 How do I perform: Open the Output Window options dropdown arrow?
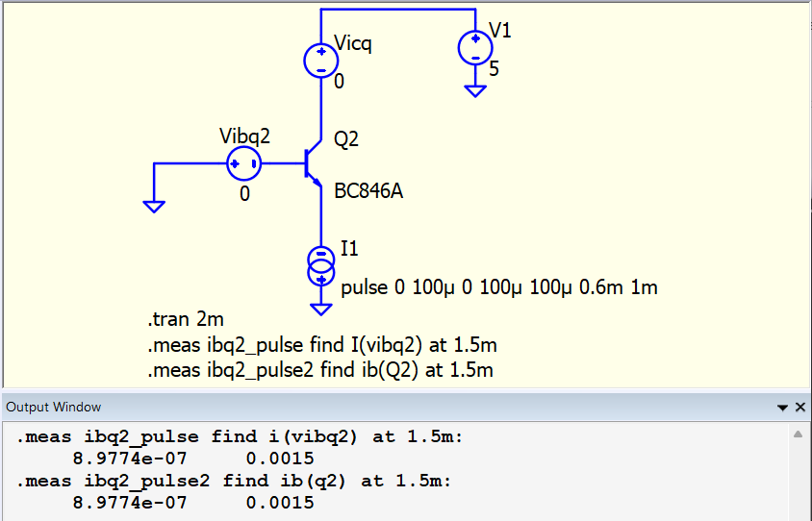coord(782,408)
